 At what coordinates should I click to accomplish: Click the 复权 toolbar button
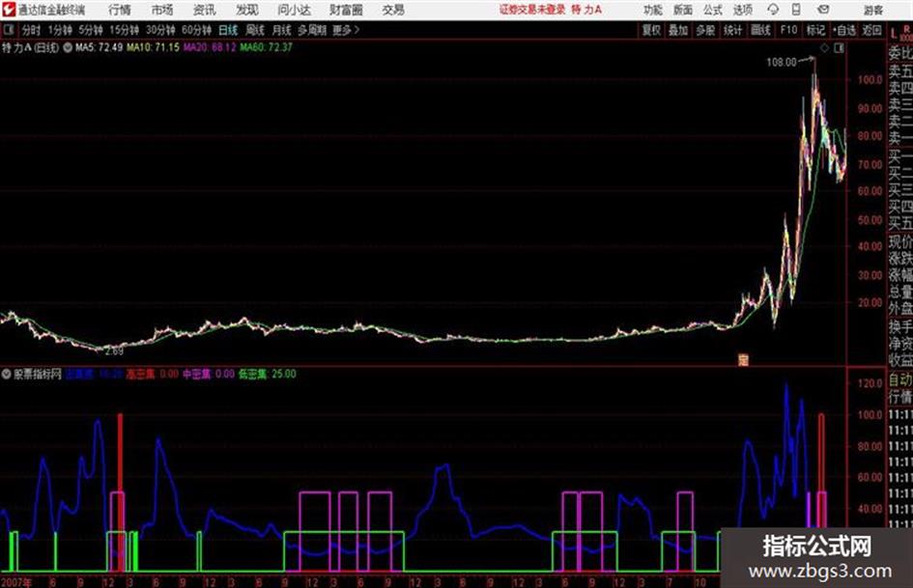click(651, 30)
